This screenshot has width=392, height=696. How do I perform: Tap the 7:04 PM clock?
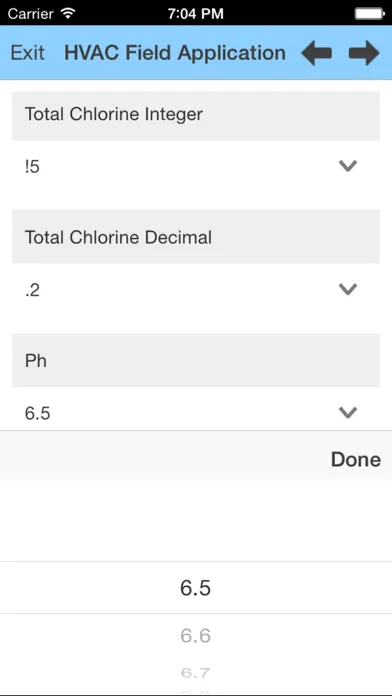click(196, 14)
